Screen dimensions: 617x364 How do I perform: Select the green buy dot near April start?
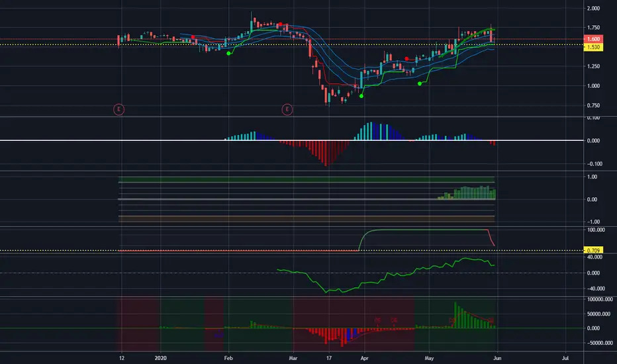tap(361, 95)
